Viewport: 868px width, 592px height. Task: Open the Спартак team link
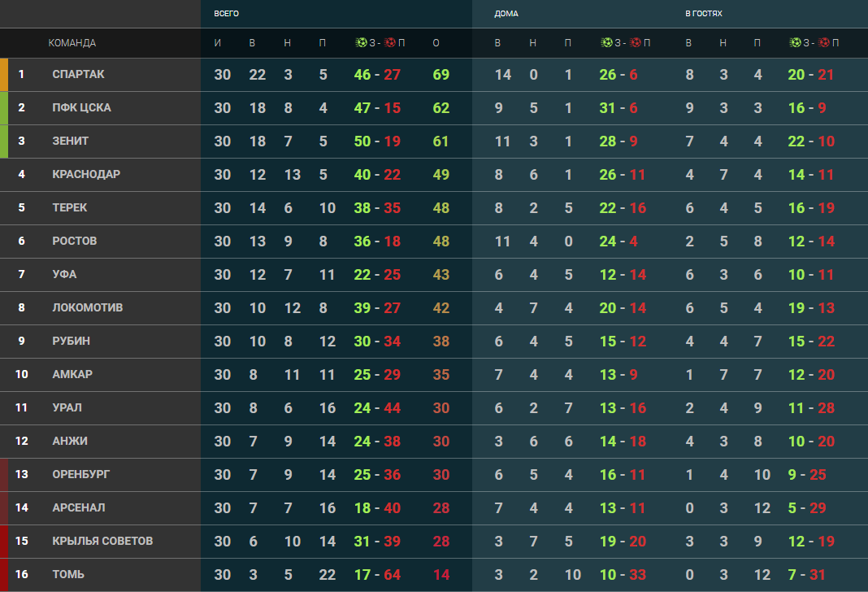78,74
